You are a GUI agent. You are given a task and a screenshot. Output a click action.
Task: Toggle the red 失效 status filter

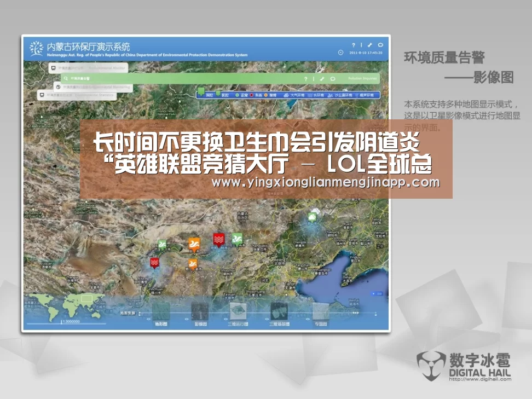click(x=256, y=95)
